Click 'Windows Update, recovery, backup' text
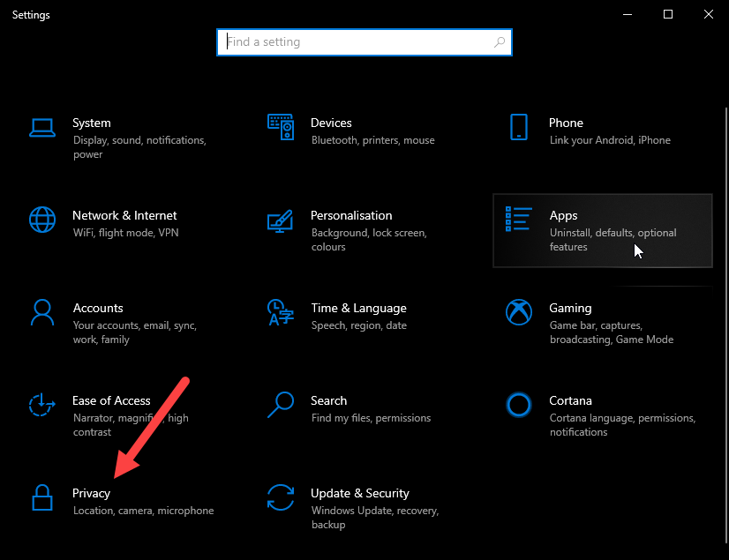 [x=375, y=518]
